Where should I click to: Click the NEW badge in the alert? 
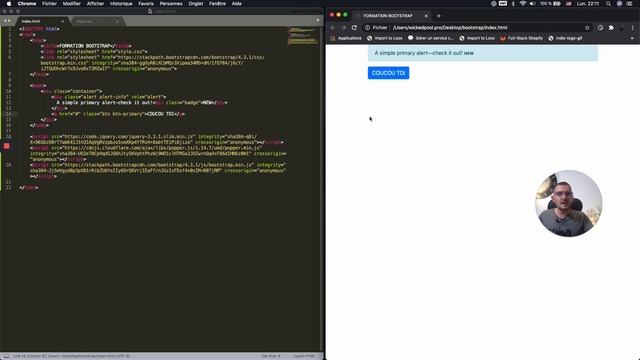pos(469,53)
